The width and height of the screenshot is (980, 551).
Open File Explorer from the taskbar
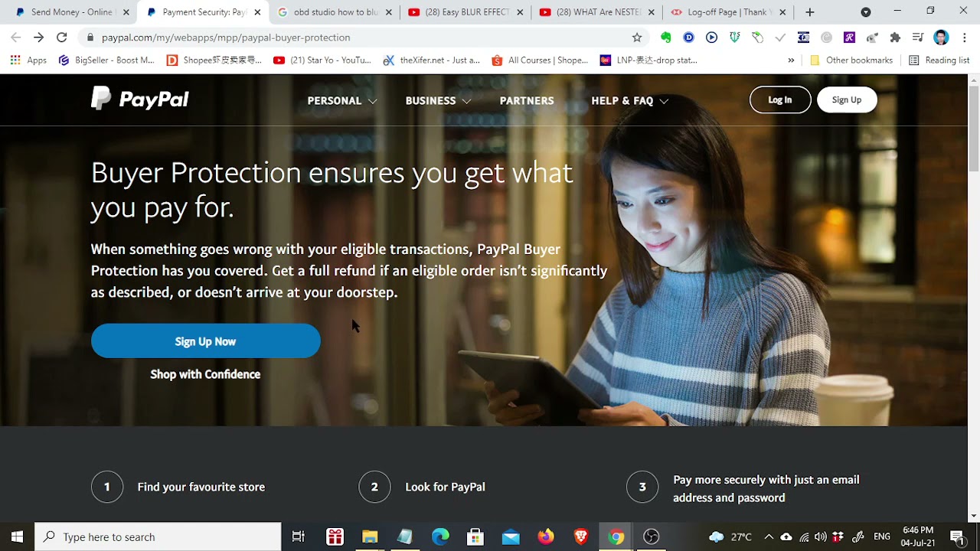pyautogui.click(x=370, y=536)
